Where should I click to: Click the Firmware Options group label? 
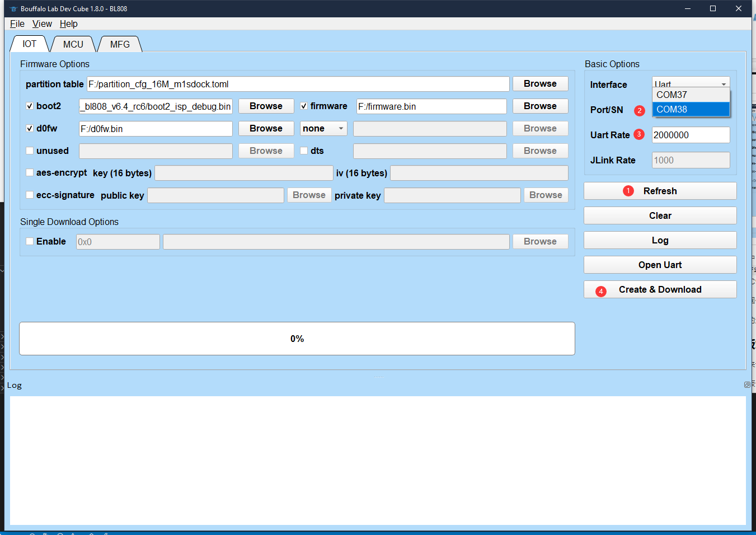(55, 64)
